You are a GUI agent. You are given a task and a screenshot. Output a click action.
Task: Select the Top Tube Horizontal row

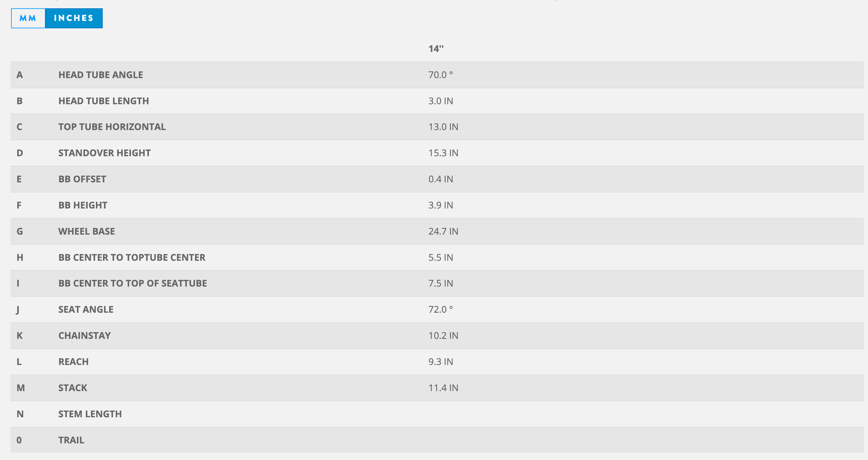point(437,127)
